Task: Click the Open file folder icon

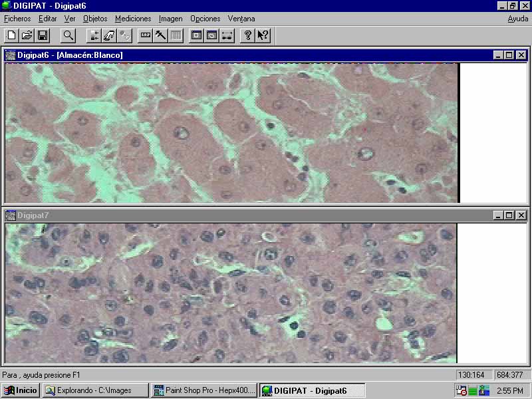Action: [27, 35]
